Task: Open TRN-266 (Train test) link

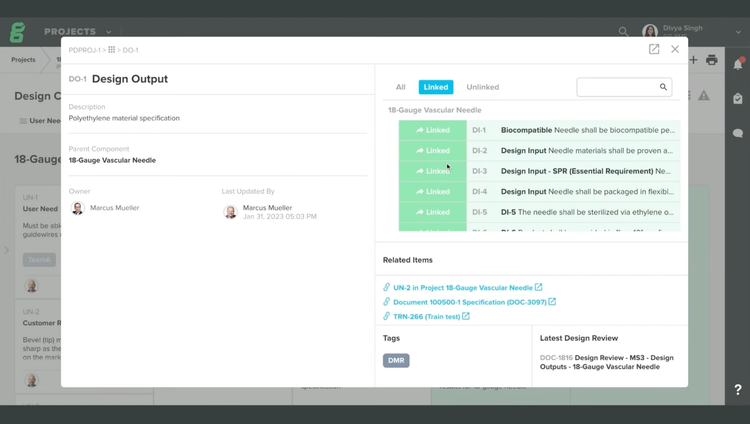Action: pyautogui.click(x=427, y=316)
